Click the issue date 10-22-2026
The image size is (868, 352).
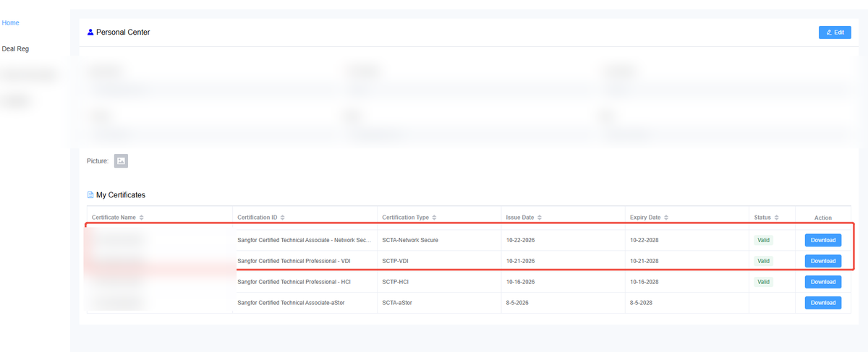520,240
